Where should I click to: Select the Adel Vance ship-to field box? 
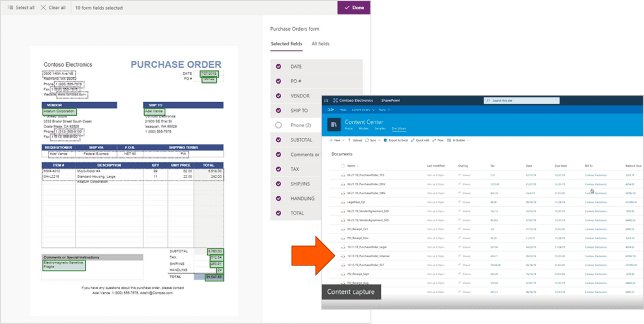[154, 111]
